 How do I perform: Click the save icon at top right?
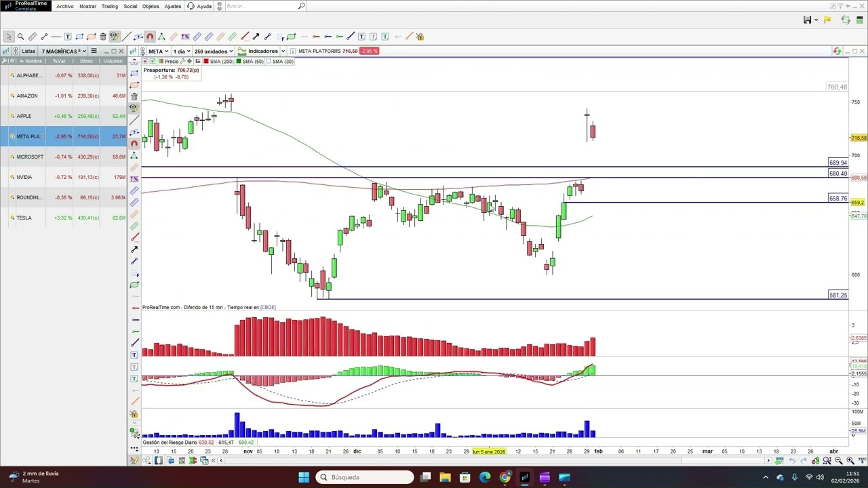807,20
